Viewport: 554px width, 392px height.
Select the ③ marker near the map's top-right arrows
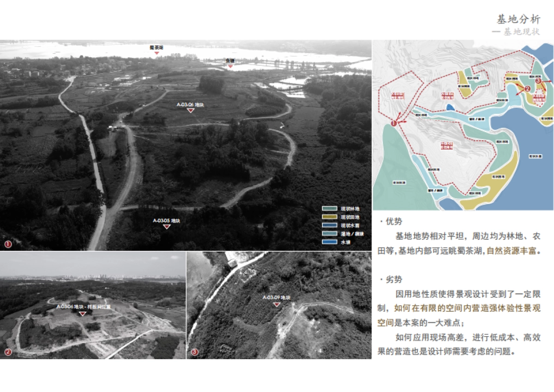pyautogui.click(x=538, y=80)
